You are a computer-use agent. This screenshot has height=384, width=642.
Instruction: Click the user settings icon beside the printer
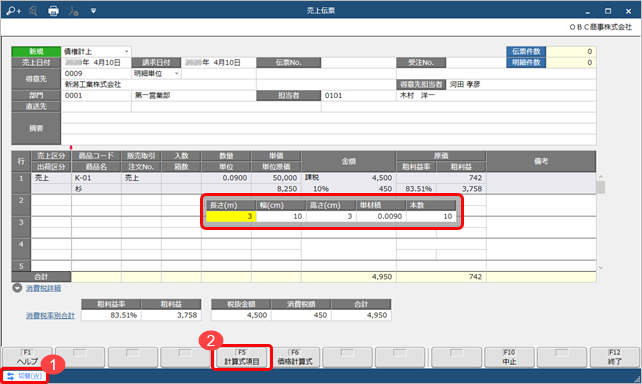pyautogui.click(x=73, y=11)
